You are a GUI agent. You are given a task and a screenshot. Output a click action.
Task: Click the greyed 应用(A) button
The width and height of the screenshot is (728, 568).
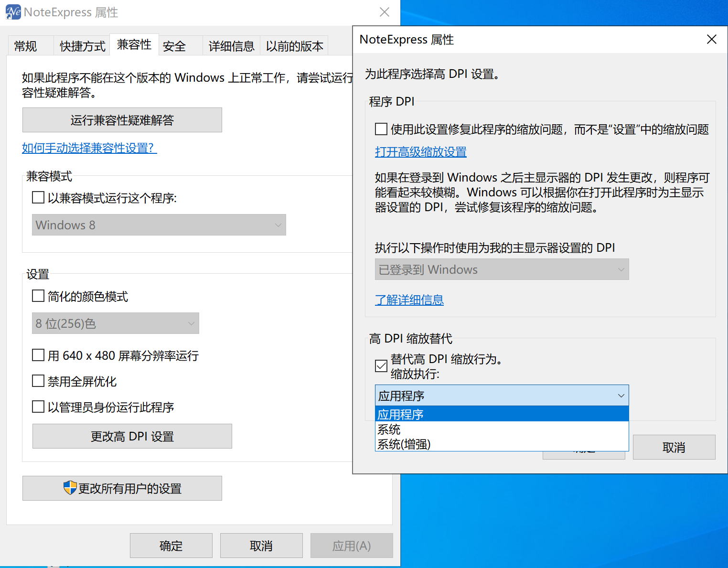pos(352,546)
